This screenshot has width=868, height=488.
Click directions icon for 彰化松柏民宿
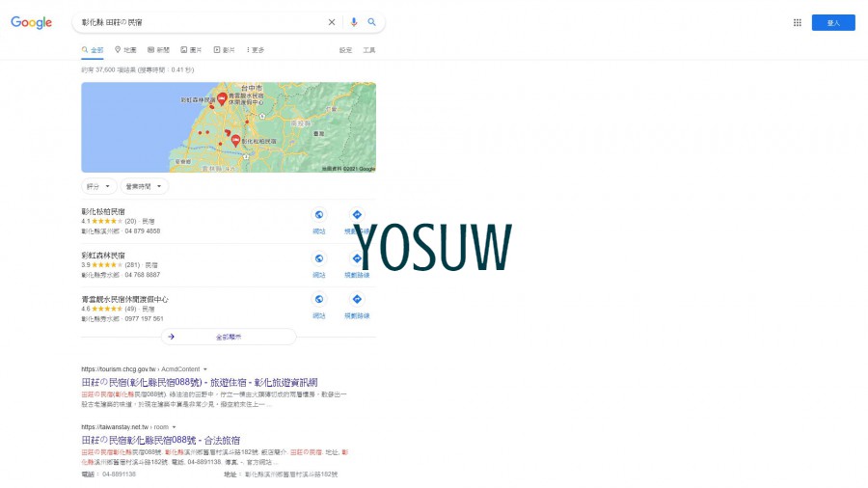click(x=356, y=215)
